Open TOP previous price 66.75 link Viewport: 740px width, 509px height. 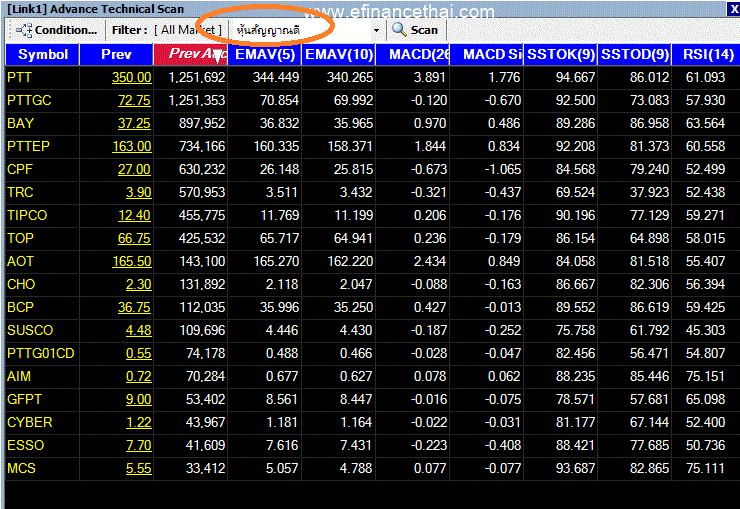[135, 238]
